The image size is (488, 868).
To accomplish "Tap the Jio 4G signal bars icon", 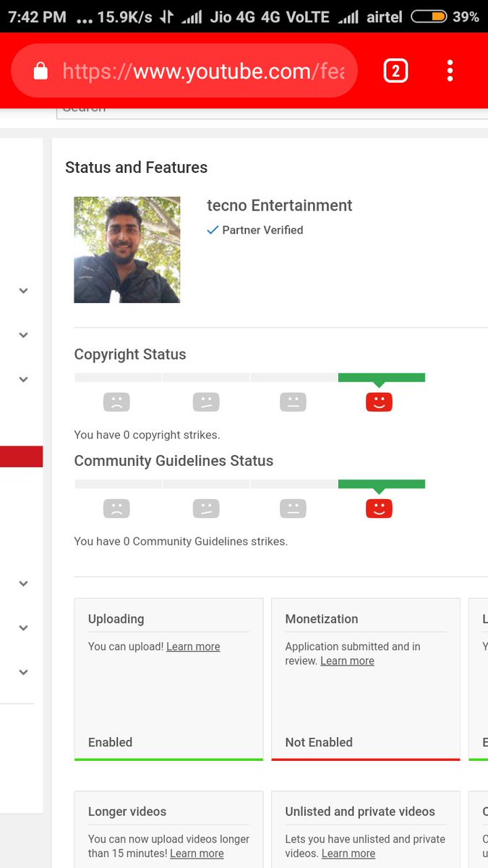I will click(x=192, y=17).
